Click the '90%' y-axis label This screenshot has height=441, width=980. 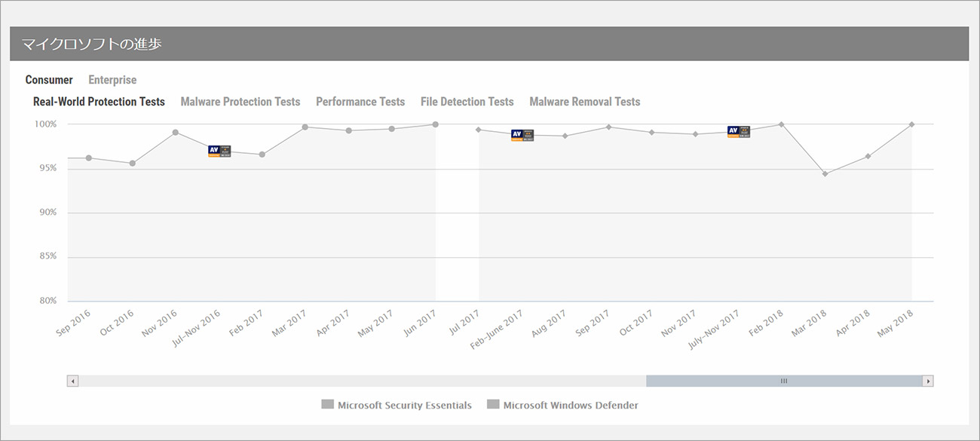(48, 213)
